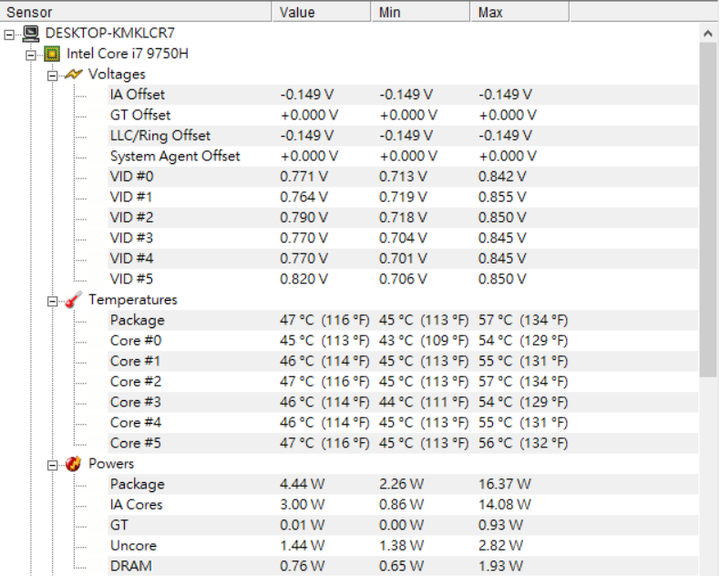Select the IA Offset voltage row

(403, 95)
